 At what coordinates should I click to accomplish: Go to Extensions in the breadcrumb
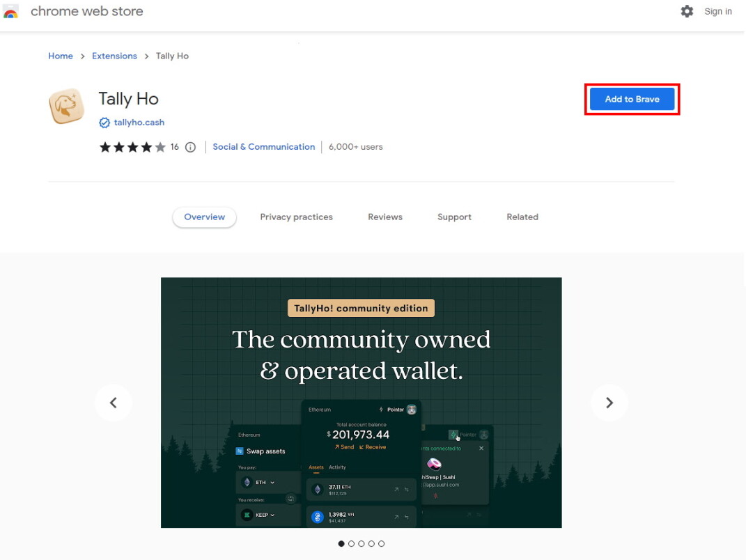tap(114, 56)
